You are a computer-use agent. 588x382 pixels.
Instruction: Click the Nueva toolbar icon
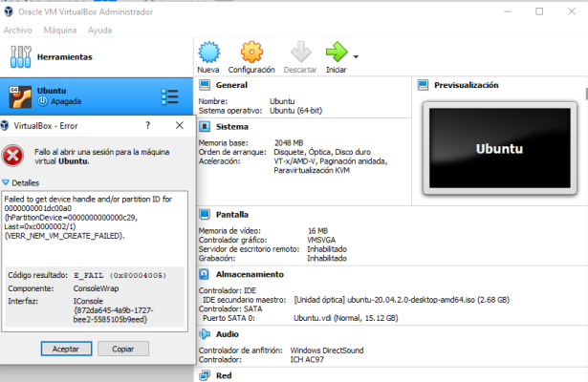pyautogui.click(x=207, y=53)
